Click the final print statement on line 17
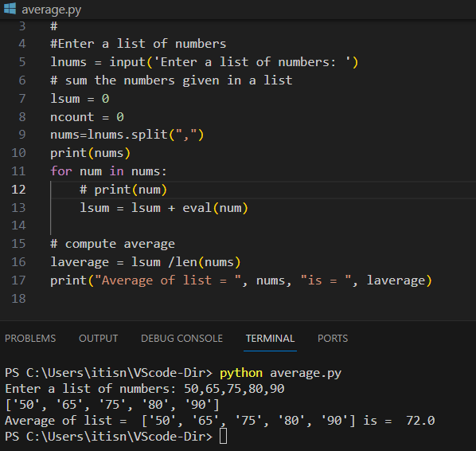This screenshot has width=476, height=451. [241, 280]
